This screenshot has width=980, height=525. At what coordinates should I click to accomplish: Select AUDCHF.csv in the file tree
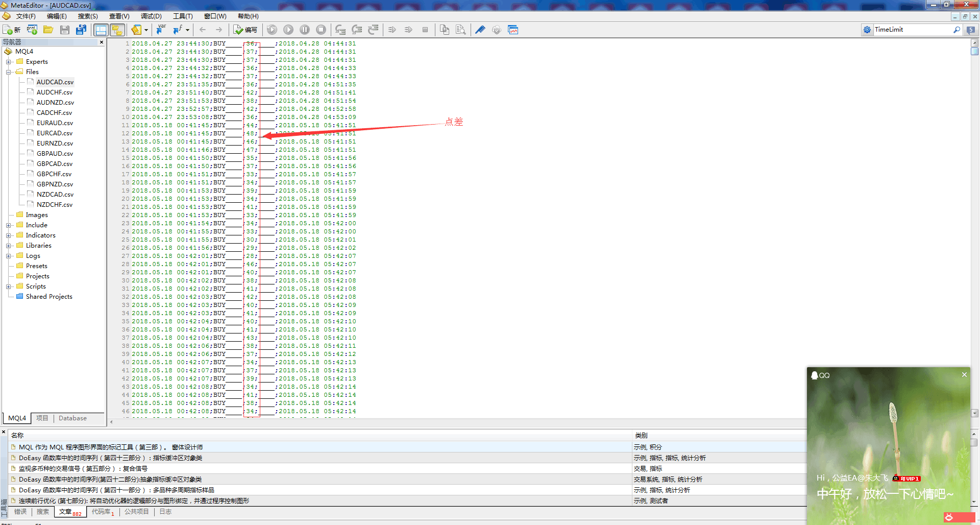[x=55, y=92]
